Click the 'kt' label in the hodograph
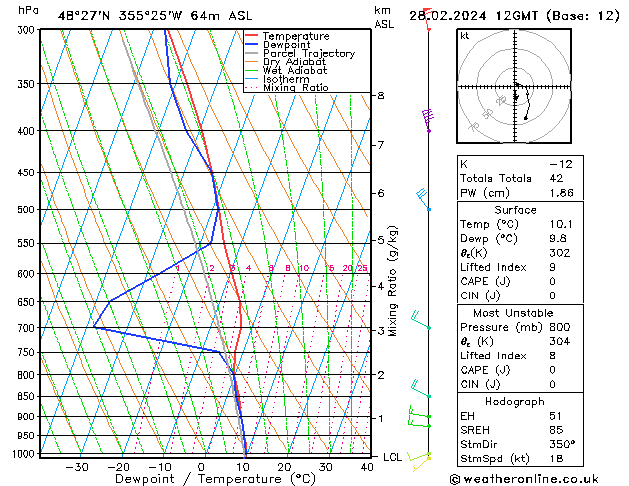This screenshot has width=629, height=486. coord(465,36)
